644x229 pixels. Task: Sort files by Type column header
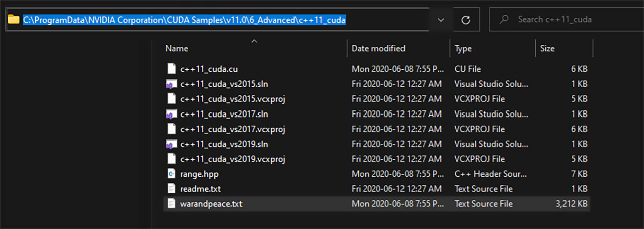point(463,49)
